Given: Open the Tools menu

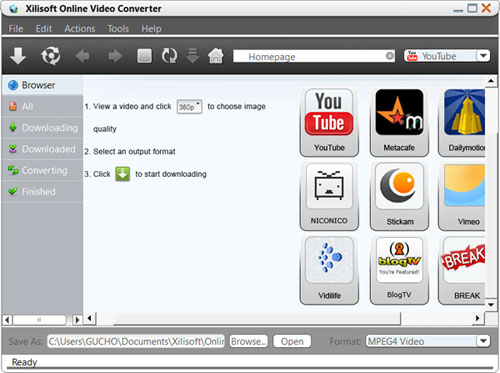Looking at the screenshot, I should tap(118, 29).
